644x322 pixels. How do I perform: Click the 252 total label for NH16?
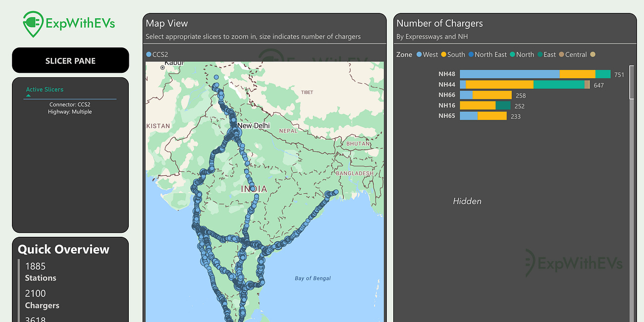[x=520, y=106]
